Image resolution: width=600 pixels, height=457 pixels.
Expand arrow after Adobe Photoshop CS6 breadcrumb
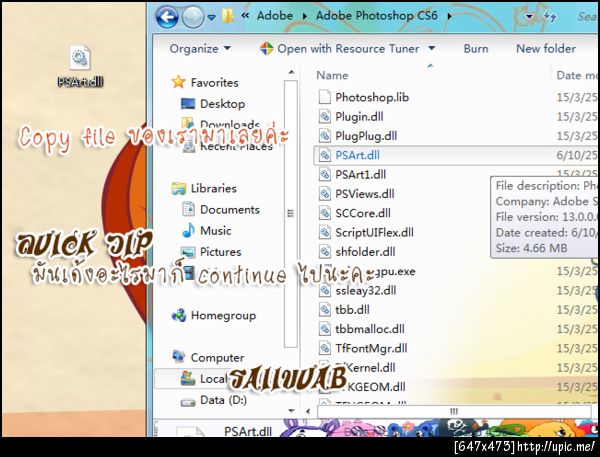[x=449, y=16]
